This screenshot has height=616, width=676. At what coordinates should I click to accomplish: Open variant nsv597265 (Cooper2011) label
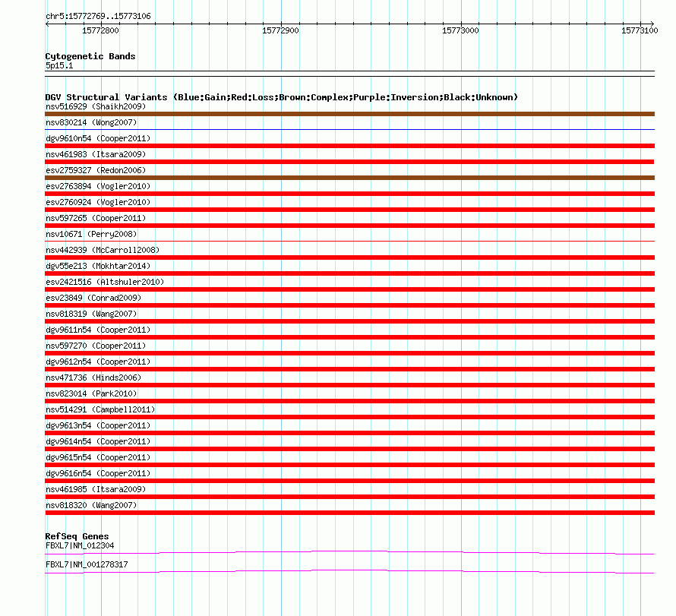(x=96, y=218)
